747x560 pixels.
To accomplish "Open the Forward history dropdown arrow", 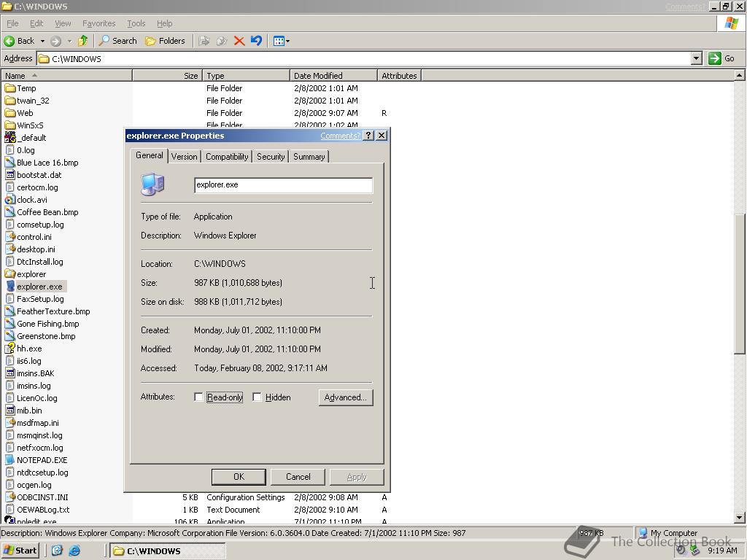I will coord(69,41).
